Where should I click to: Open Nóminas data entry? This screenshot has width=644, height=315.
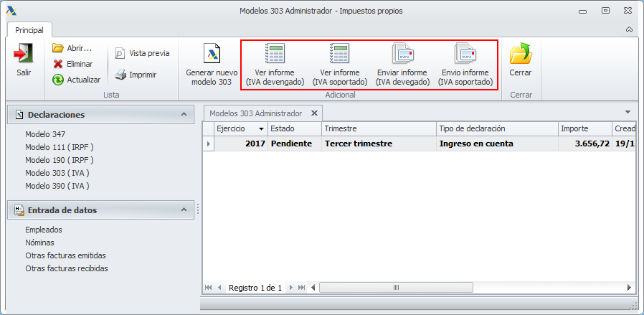coord(40,243)
